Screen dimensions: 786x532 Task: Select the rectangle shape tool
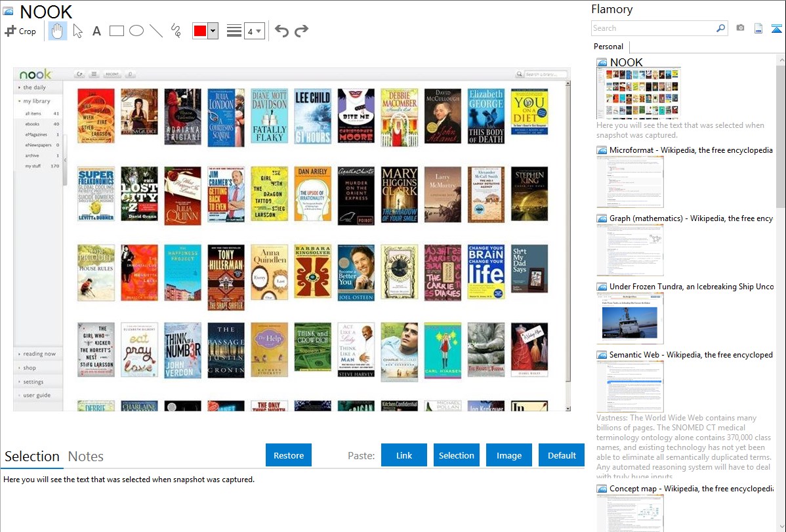point(116,31)
